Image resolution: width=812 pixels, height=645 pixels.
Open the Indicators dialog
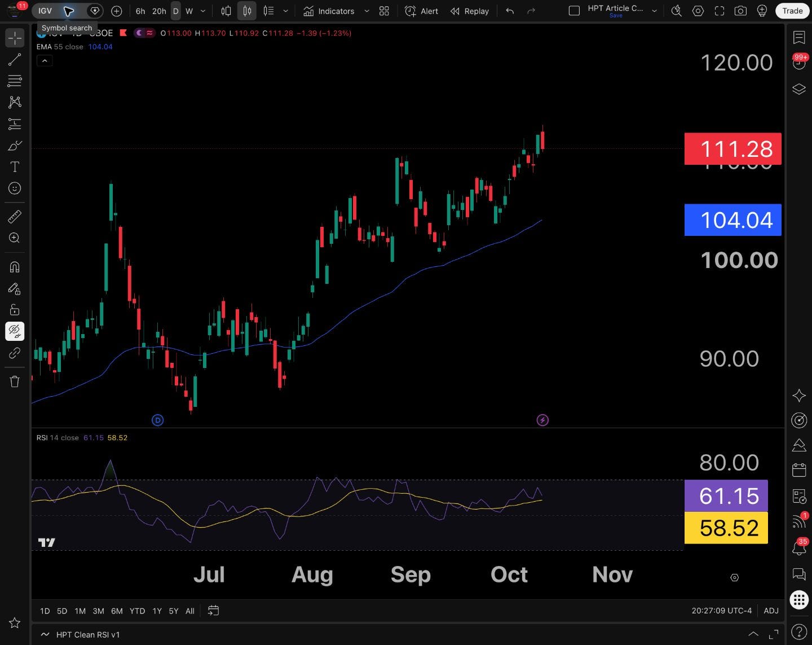329,11
